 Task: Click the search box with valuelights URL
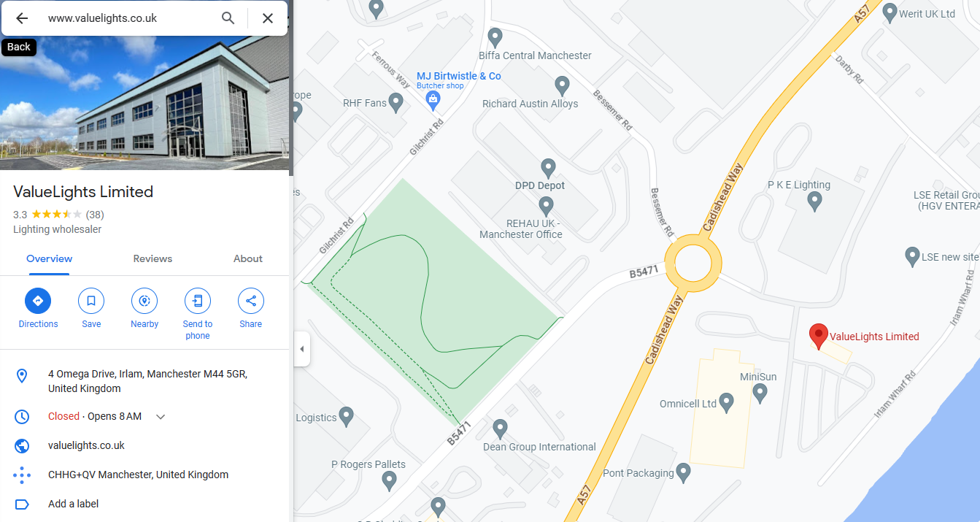[128, 18]
